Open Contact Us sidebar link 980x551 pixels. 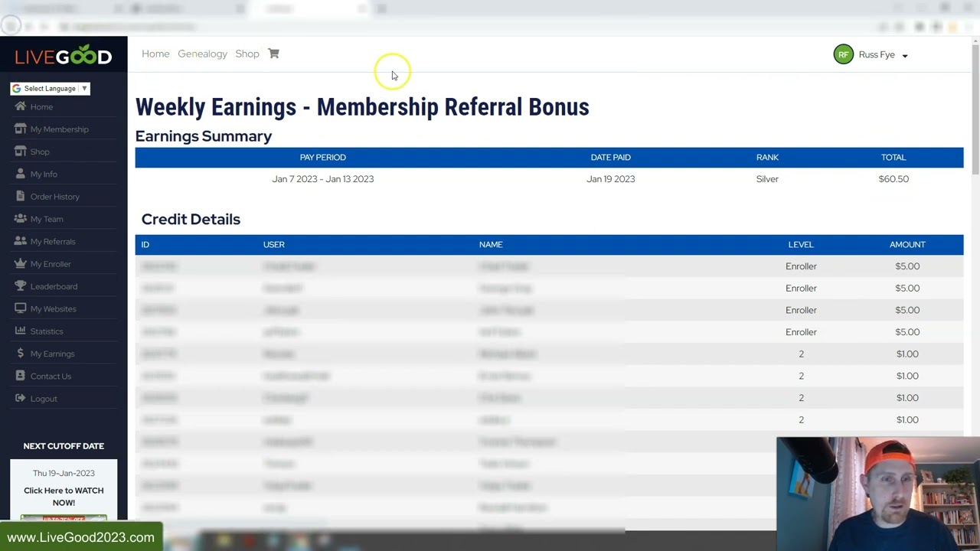(51, 377)
